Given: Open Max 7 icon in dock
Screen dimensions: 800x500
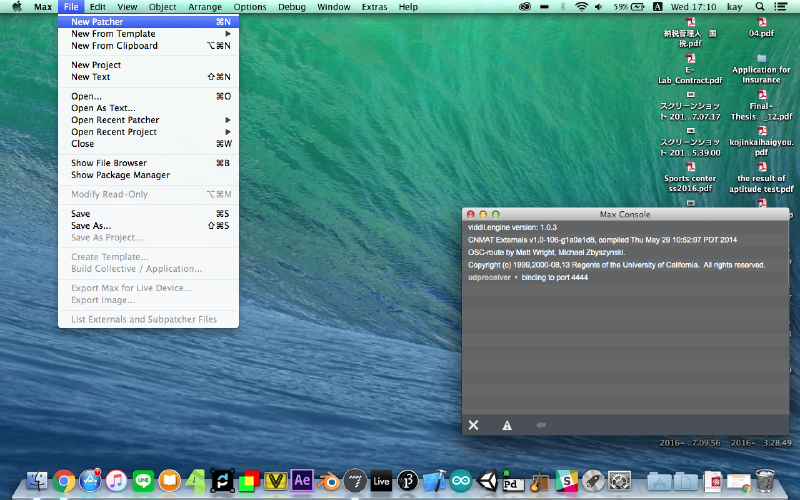Looking at the screenshot, I should point(355,481).
